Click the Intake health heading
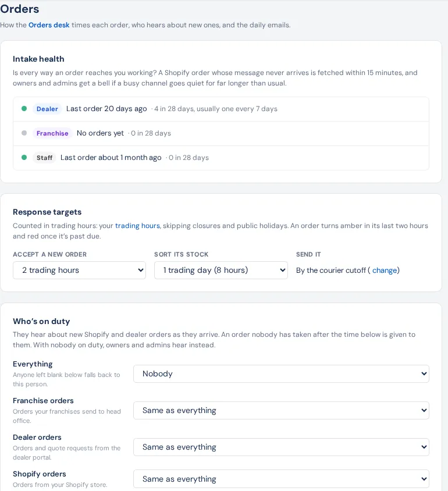Image resolution: width=448 pixels, height=491 pixels. 38,59
